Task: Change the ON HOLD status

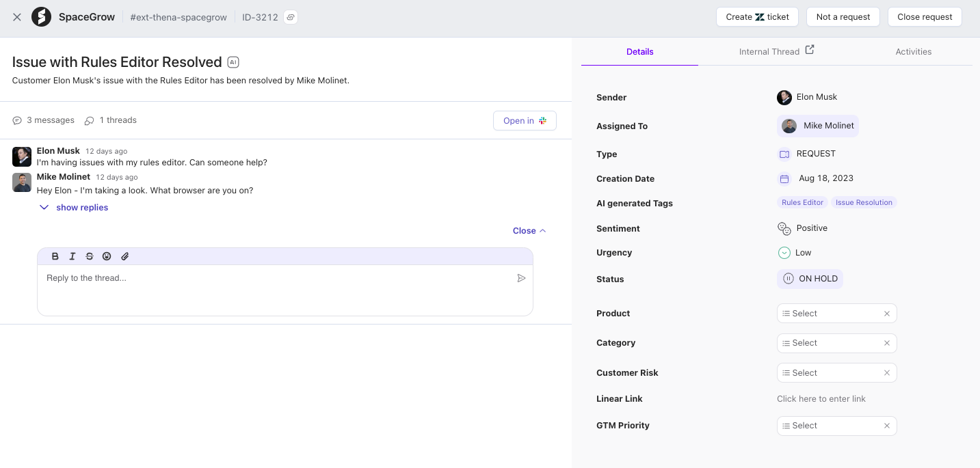Action: pyautogui.click(x=810, y=279)
